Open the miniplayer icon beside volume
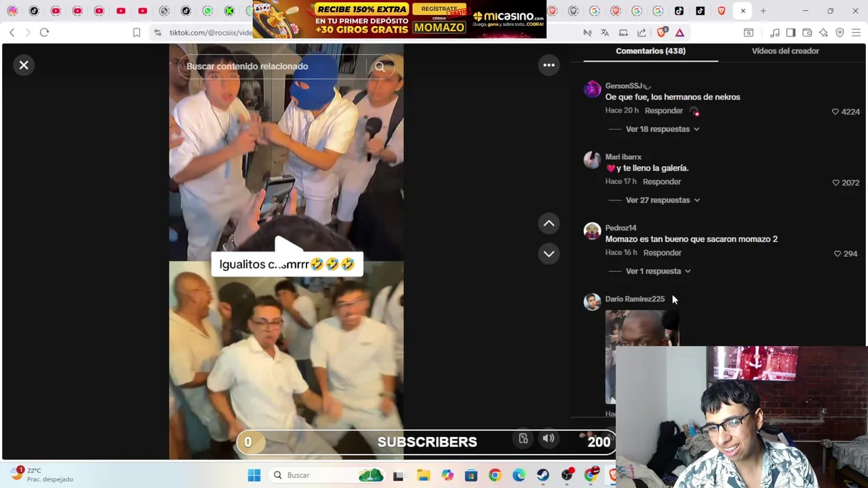This screenshot has width=868, height=488. (523, 439)
